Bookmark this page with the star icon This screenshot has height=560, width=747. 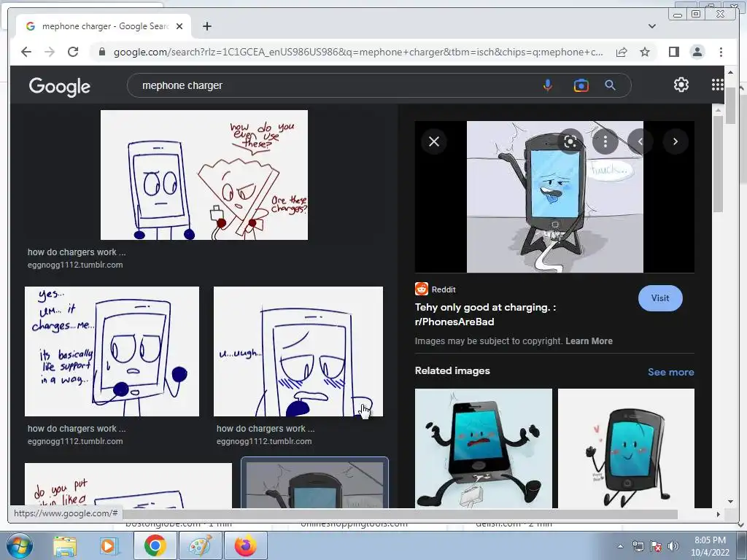tap(645, 52)
